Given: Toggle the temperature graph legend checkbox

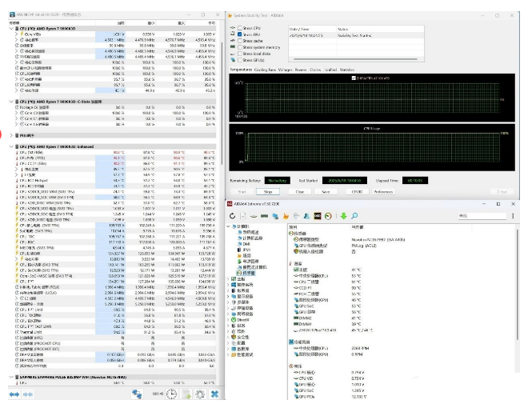Looking at the screenshot, I should (353, 78).
